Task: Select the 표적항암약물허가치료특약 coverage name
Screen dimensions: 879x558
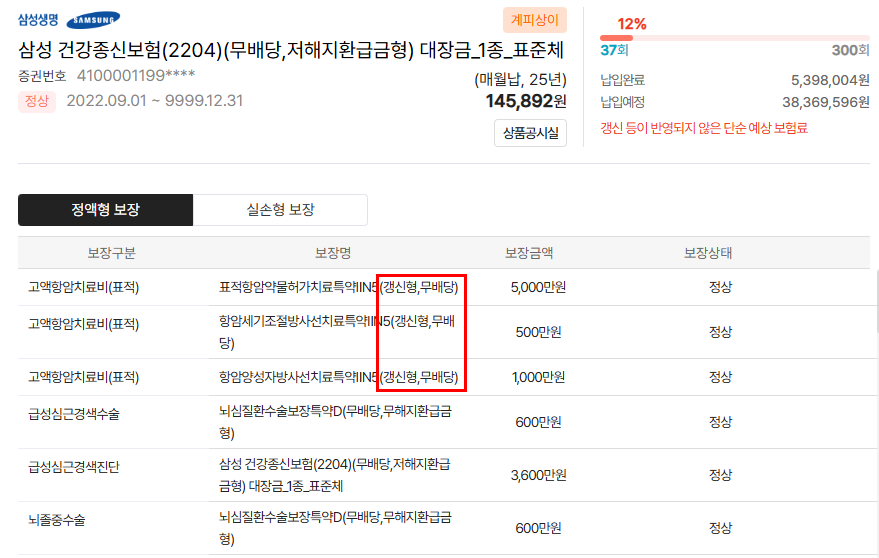Action: tap(339, 287)
